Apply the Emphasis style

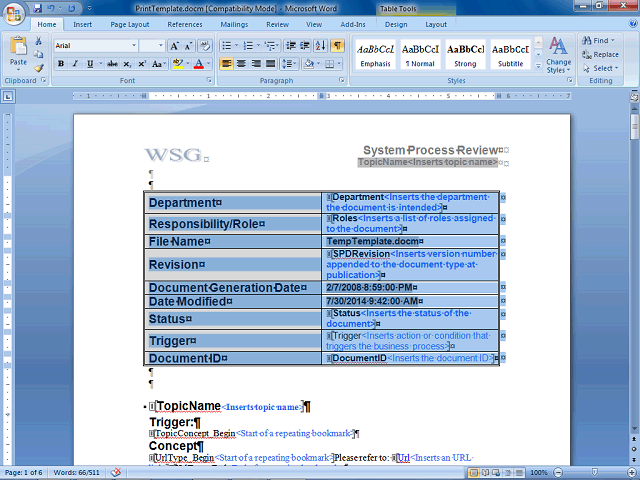coord(376,55)
